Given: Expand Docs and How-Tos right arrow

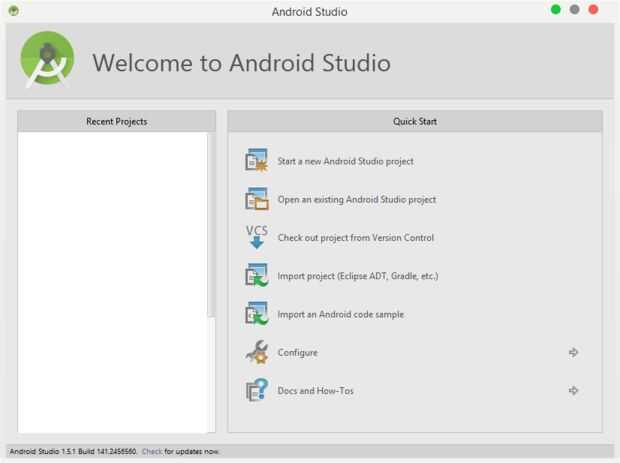Looking at the screenshot, I should click(573, 390).
